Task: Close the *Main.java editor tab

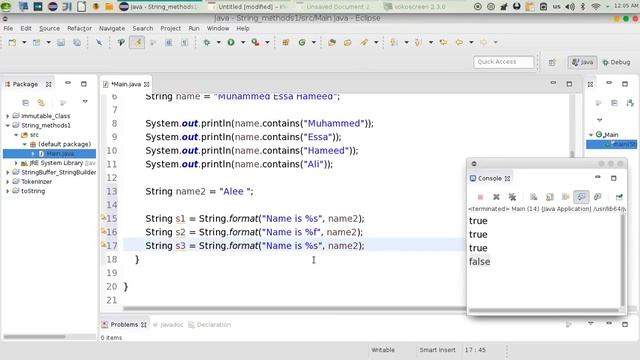Action: tap(147, 84)
